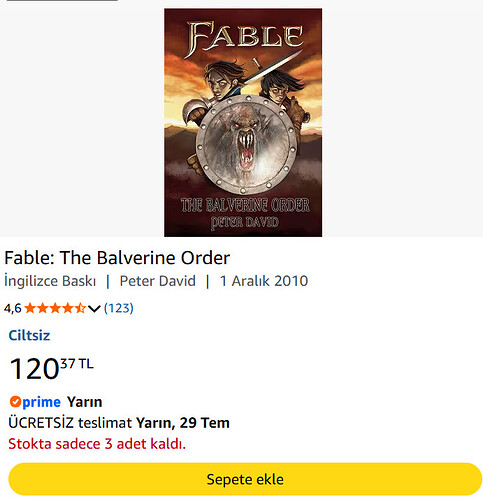Select the author name Peter David
Viewport: 483px width, 499px height.
[157, 281]
